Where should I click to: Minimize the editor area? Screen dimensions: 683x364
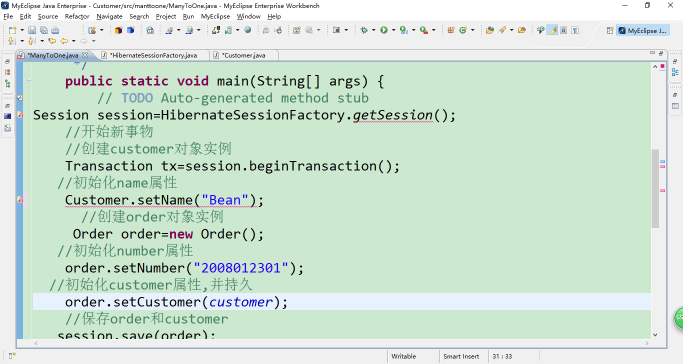tap(652, 53)
